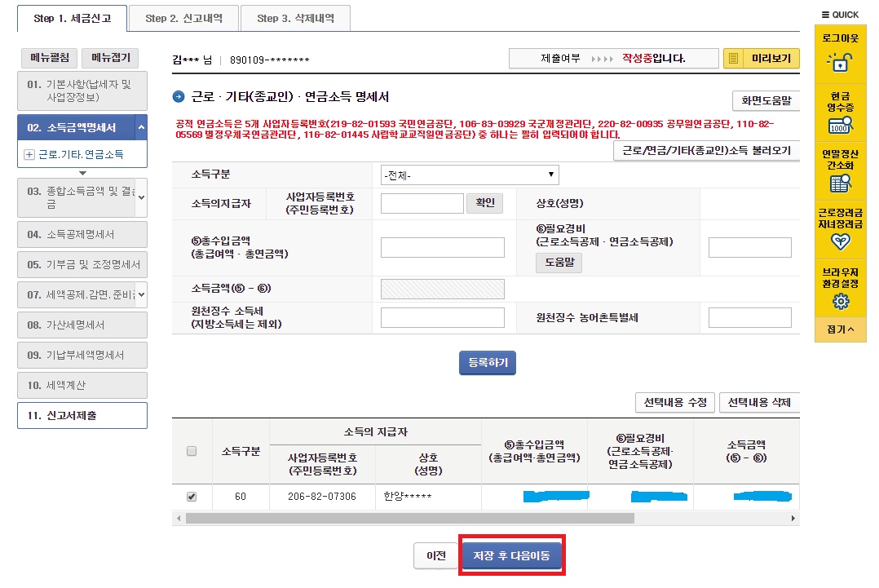Image resolution: width=879 pixels, height=588 pixels.
Task: Click the 원천징수 농어촌특별세 input field
Action: coord(749,317)
